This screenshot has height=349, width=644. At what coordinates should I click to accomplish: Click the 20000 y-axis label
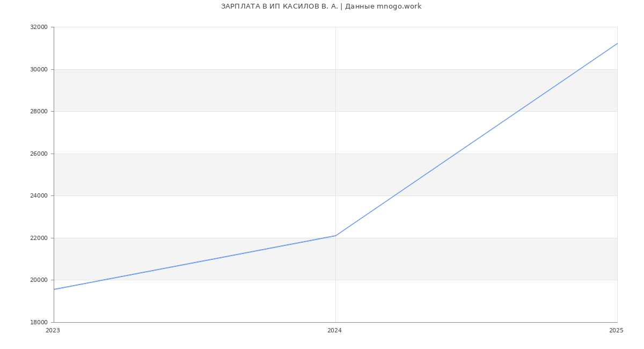click(x=39, y=280)
